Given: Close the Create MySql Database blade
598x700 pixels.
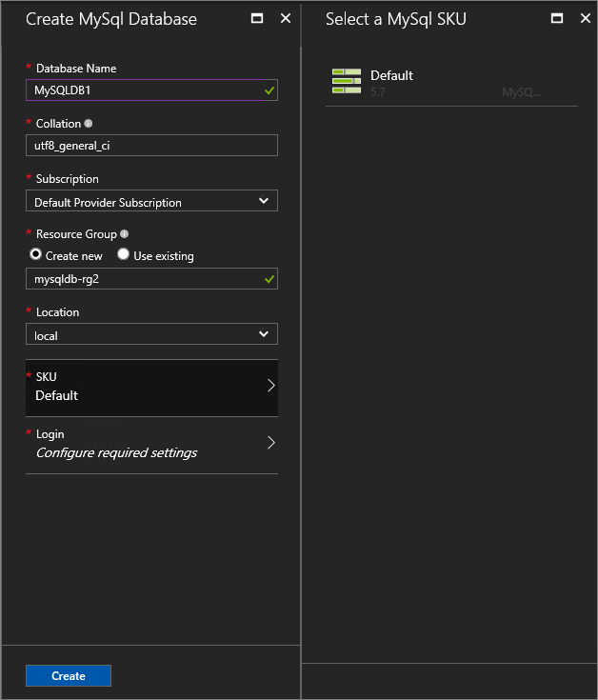Looking at the screenshot, I should 286,18.
